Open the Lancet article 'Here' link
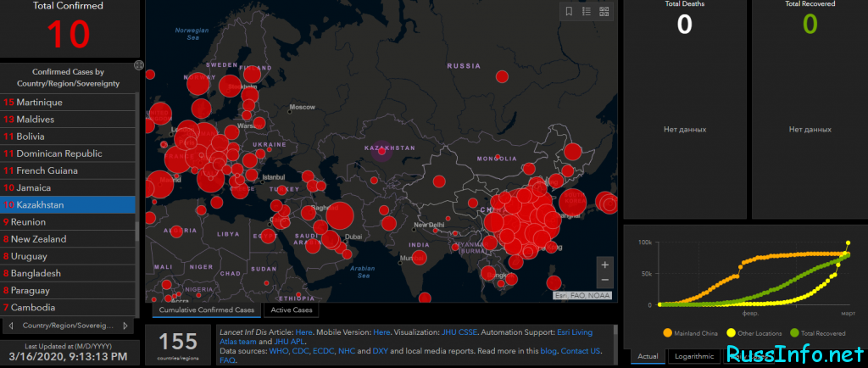The height and width of the screenshot is (368, 868). [x=304, y=332]
